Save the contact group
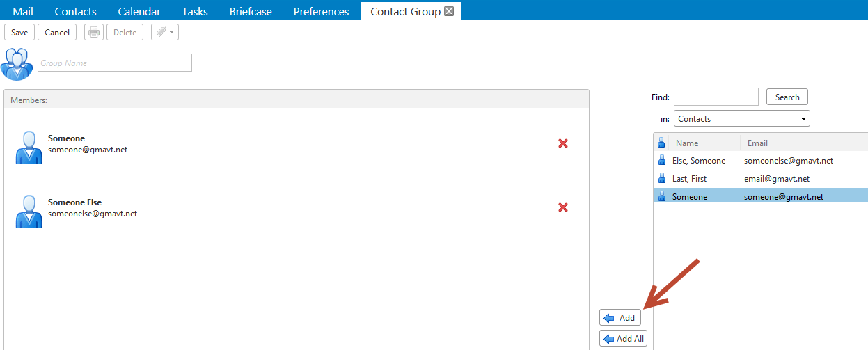The height and width of the screenshot is (350, 868). click(19, 32)
